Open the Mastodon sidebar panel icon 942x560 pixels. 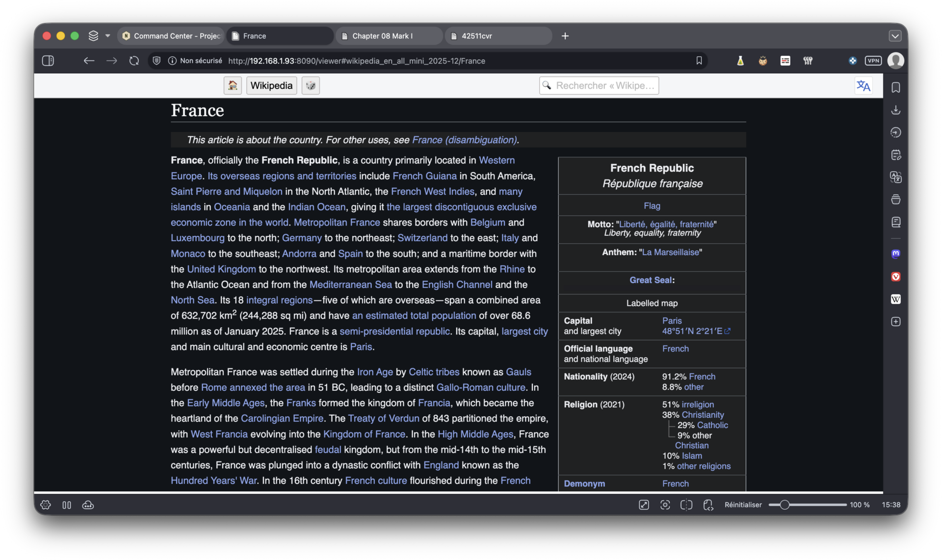[x=896, y=254]
